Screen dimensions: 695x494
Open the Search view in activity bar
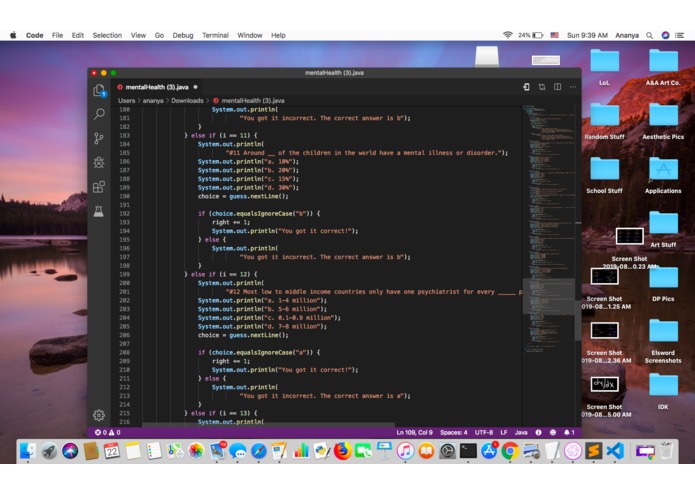[x=99, y=114]
